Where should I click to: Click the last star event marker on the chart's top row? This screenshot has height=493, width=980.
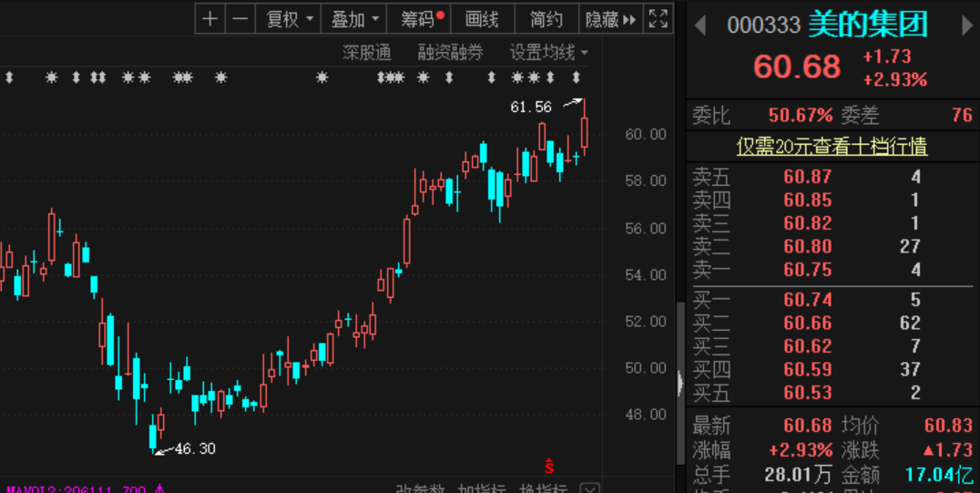pos(534,77)
